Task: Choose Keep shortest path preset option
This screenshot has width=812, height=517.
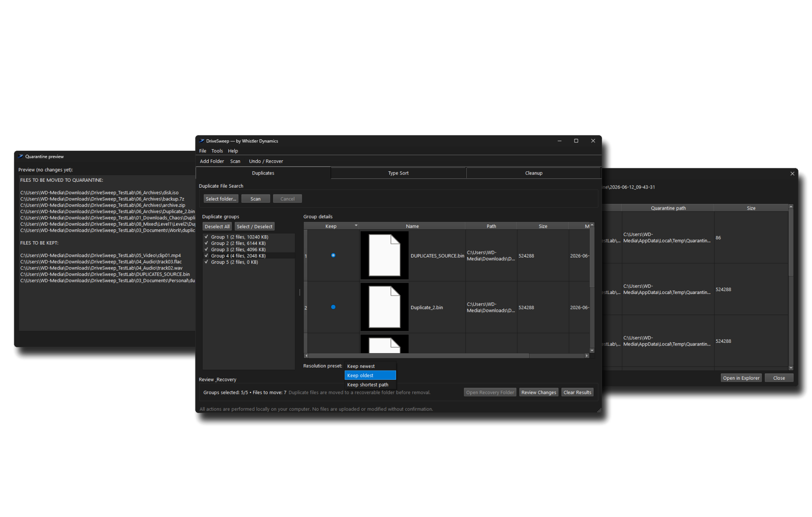Action: (370, 384)
